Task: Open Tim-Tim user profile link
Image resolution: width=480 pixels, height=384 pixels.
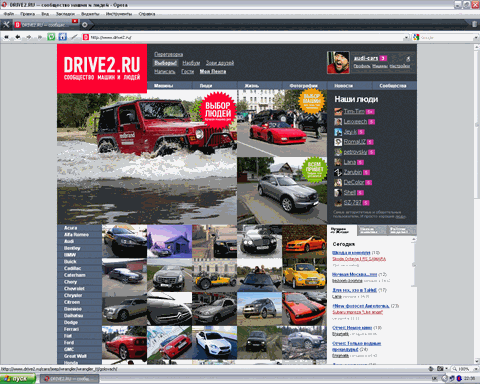Action: [x=354, y=111]
